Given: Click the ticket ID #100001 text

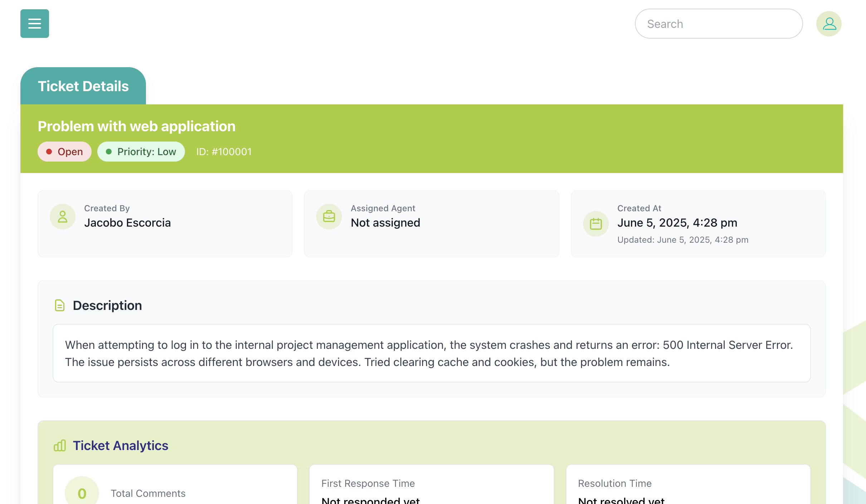Looking at the screenshot, I should click(224, 152).
